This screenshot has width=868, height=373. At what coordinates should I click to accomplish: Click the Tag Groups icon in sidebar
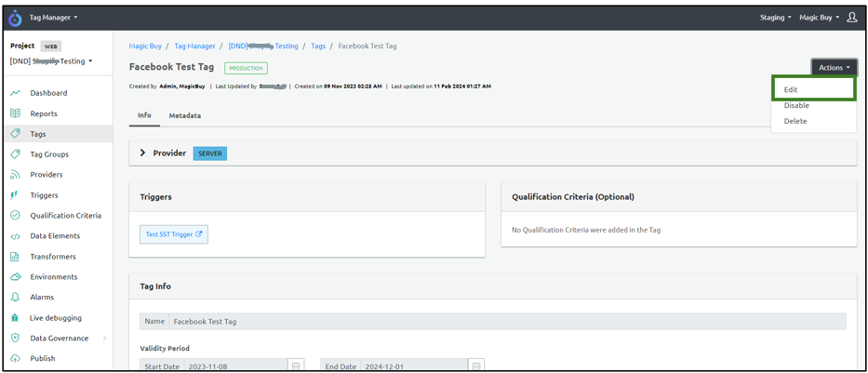15,154
